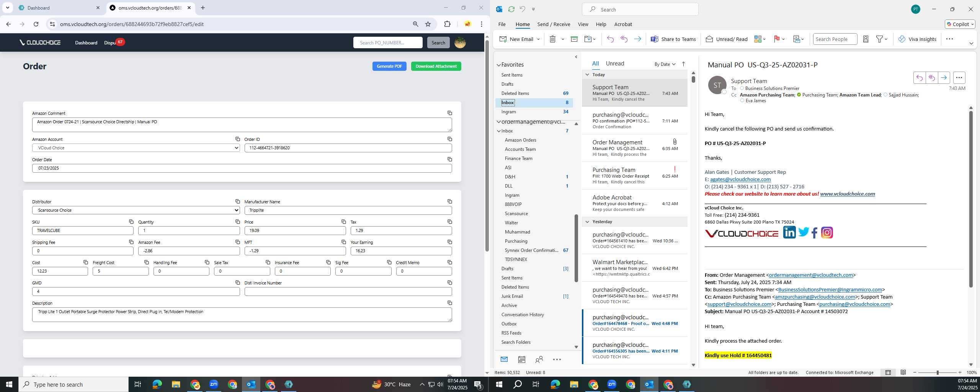
Task: Reload the OMS page in Chrome
Action: coord(36,24)
